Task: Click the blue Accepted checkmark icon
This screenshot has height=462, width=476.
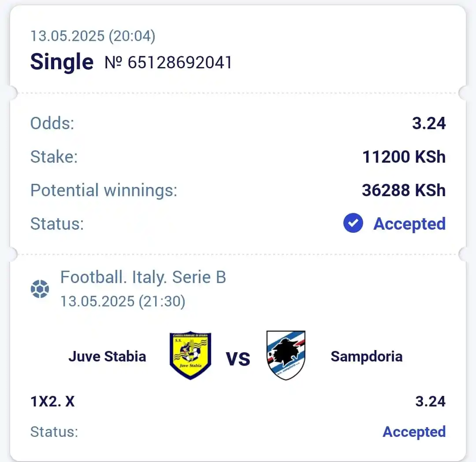Action: [x=353, y=223]
